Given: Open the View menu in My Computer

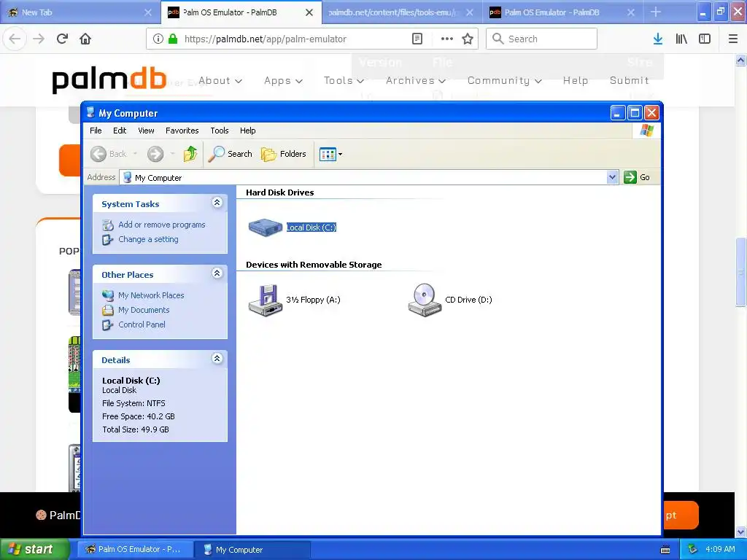Looking at the screenshot, I should pyautogui.click(x=146, y=131).
